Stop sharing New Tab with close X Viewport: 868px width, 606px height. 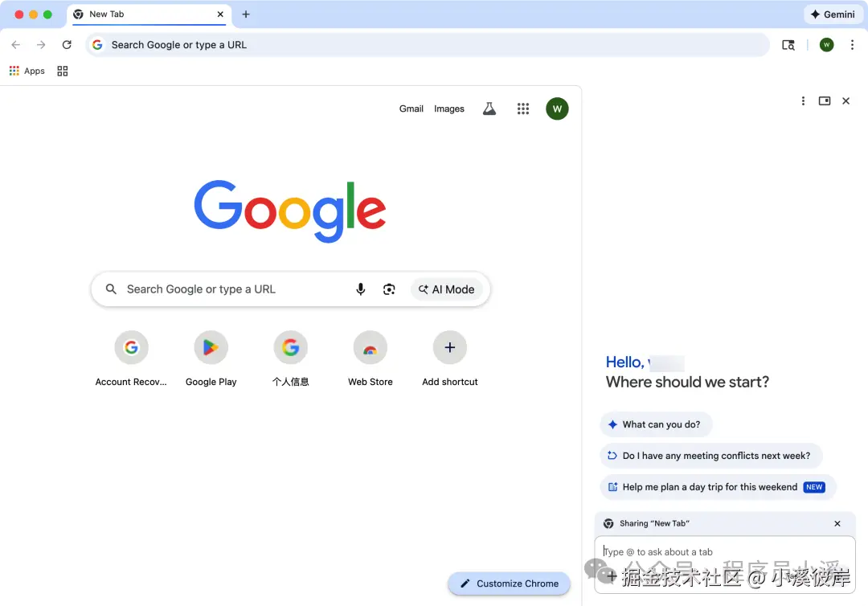point(837,523)
